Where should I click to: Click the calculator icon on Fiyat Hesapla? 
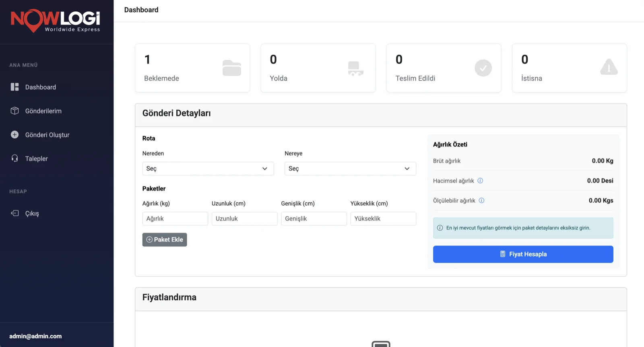click(503, 254)
